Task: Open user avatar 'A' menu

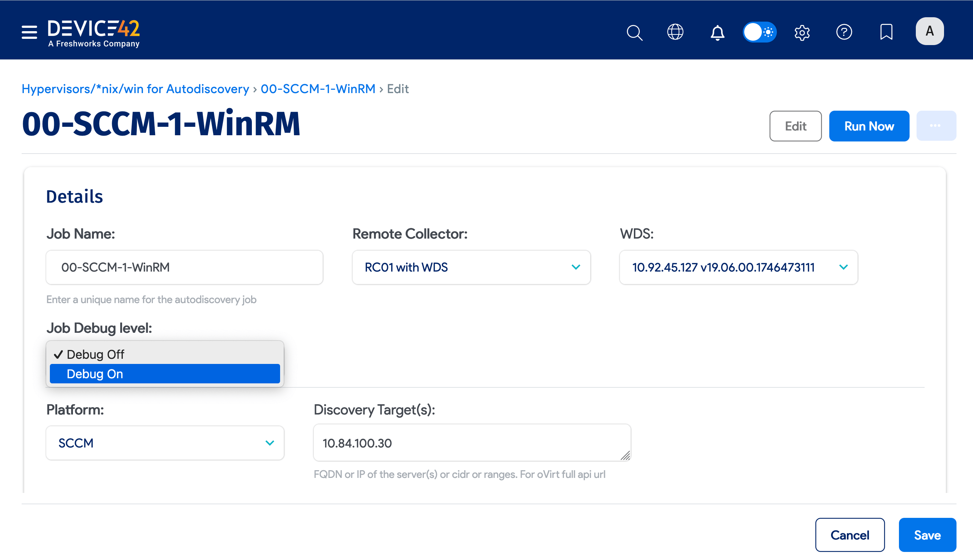Action: (x=929, y=31)
